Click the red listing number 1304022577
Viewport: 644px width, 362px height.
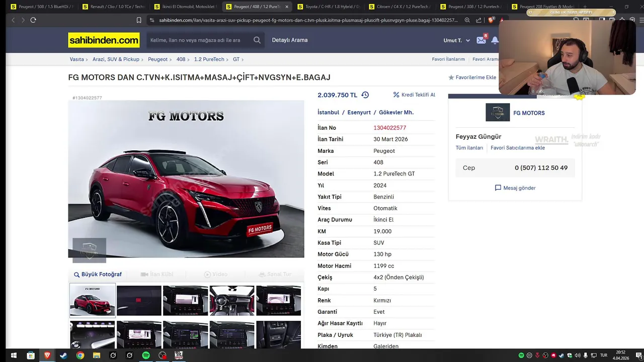click(x=389, y=128)
